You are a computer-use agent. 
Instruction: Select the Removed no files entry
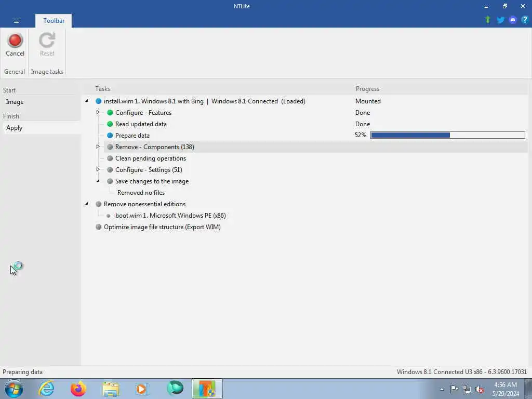(141, 193)
